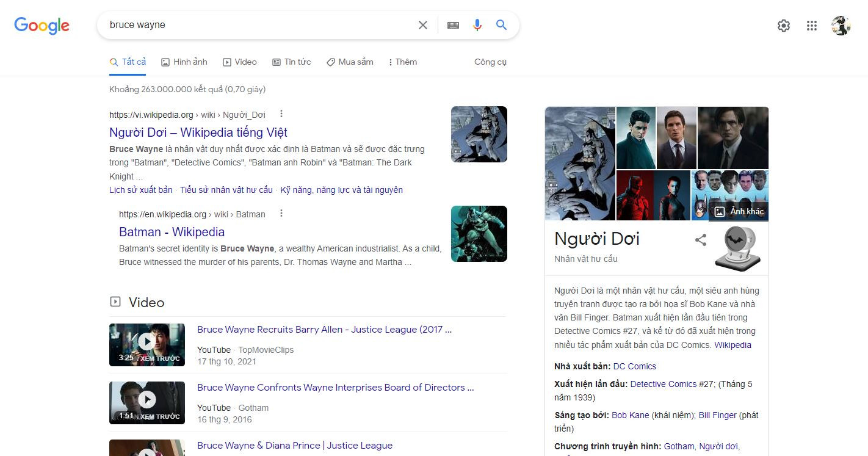This screenshot has height=456, width=868.
Task: Open Bruce Wayne Recruits Barry Allen video
Action: click(x=325, y=330)
